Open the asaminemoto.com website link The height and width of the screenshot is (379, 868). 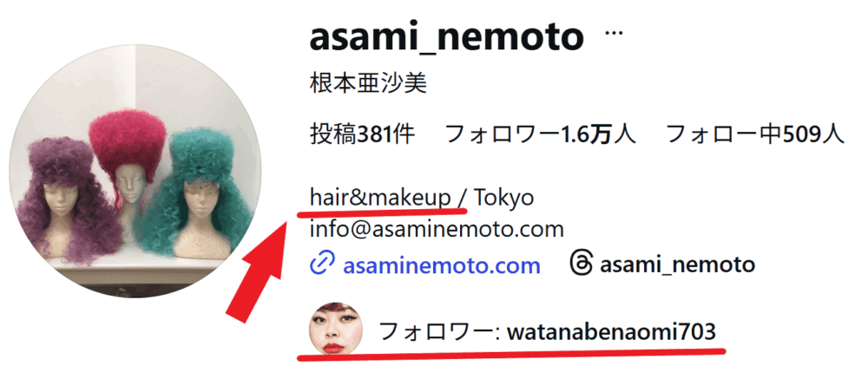[x=441, y=265]
